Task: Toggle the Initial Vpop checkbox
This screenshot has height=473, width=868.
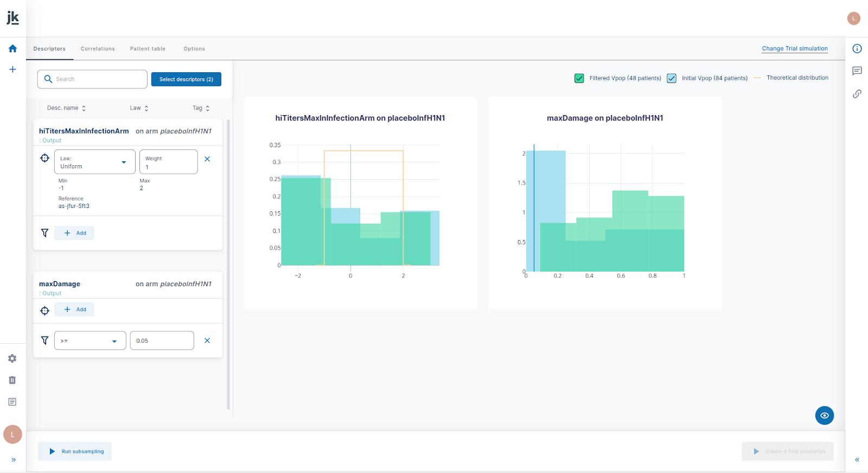Action: [672, 78]
